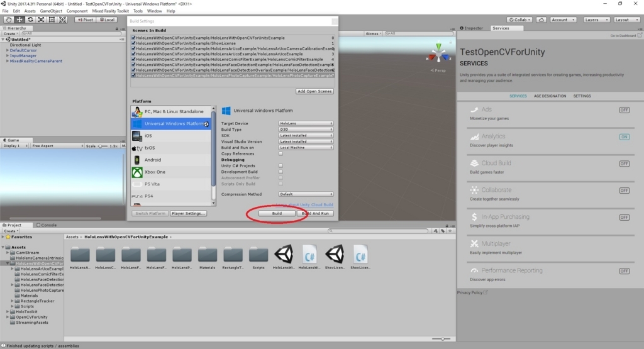Toggle the HoloLensComicFilterExample scene checkbox
This screenshot has height=349, width=644.
click(133, 59)
